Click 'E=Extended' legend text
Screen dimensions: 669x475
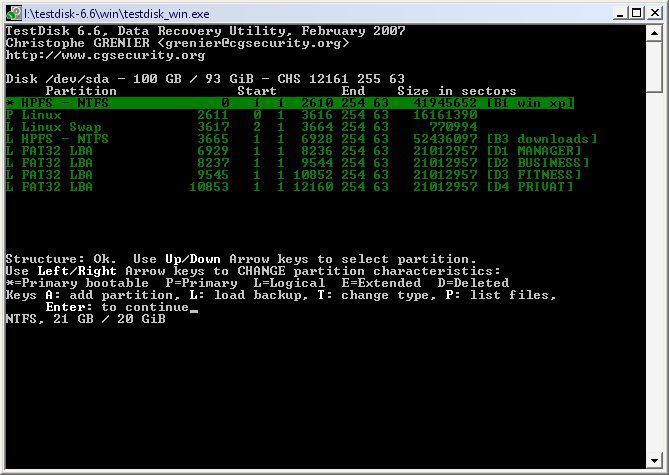381,283
